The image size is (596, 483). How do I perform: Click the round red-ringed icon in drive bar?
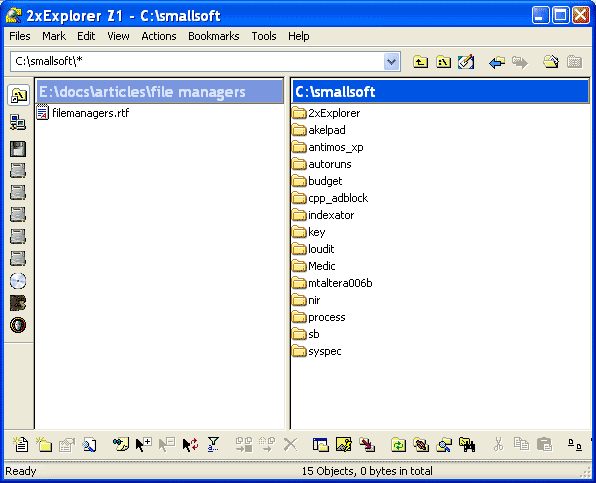coord(18,325)
